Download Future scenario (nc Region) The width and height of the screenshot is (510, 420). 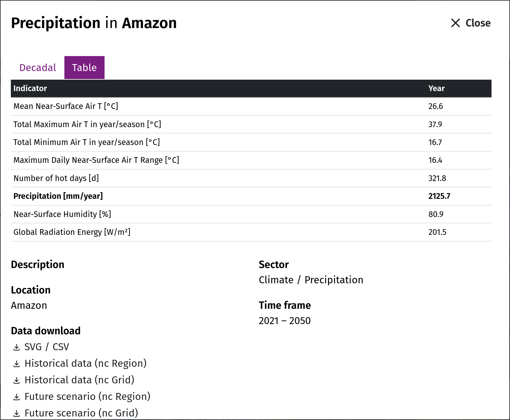[87, 396]
